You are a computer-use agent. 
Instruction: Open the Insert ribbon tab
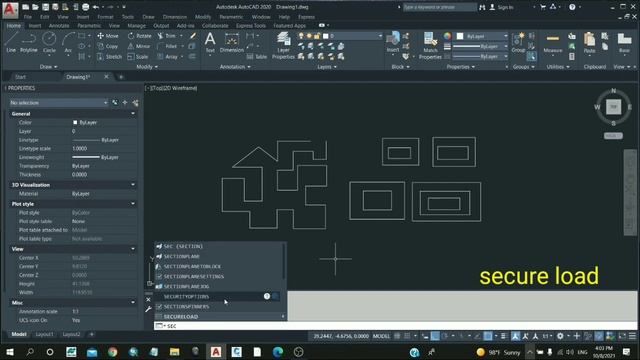click(35, 26)
